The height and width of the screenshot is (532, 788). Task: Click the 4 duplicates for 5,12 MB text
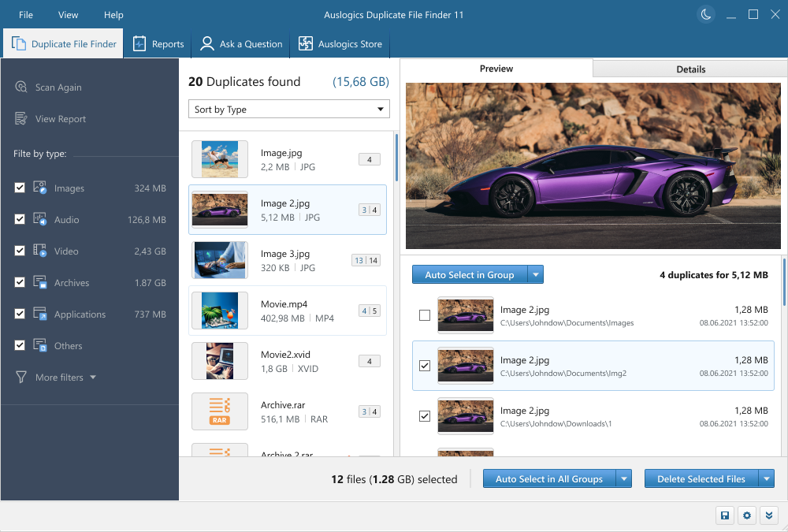coord(714,274)
